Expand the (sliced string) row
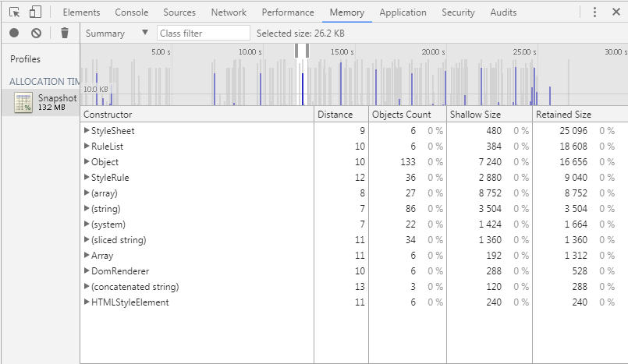Screen dimensions: 628x364 coord(86,239)
